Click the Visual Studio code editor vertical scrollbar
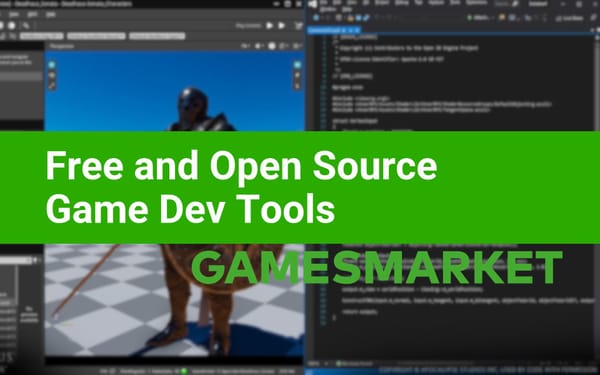 [x=597, y=82]
